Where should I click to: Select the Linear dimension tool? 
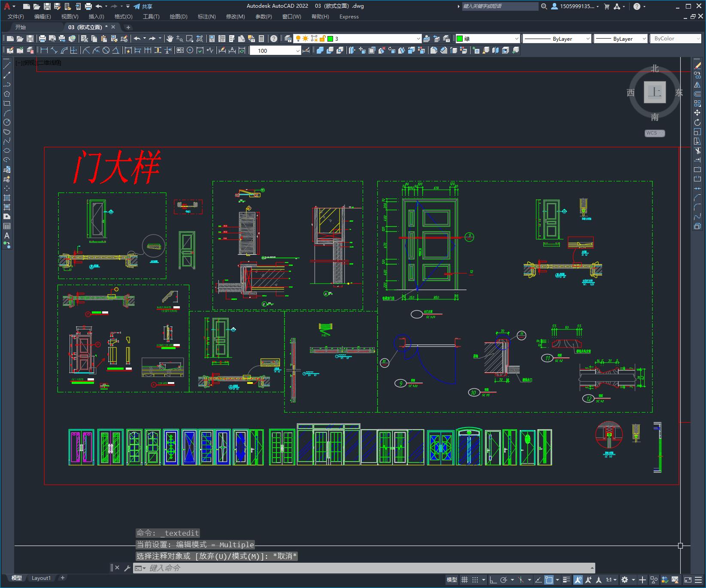coord(44,50)
